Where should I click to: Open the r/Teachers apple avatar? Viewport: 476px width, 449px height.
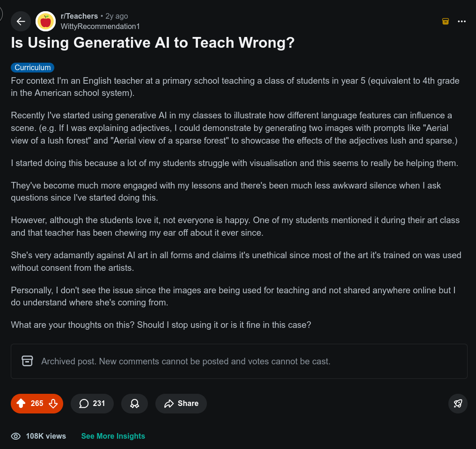(x=45, y=22)
